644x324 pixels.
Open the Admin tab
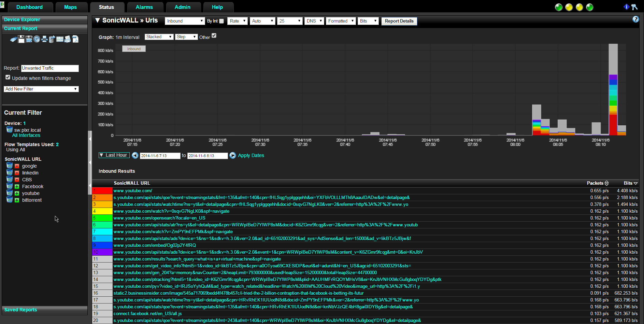tap(183, 7)
